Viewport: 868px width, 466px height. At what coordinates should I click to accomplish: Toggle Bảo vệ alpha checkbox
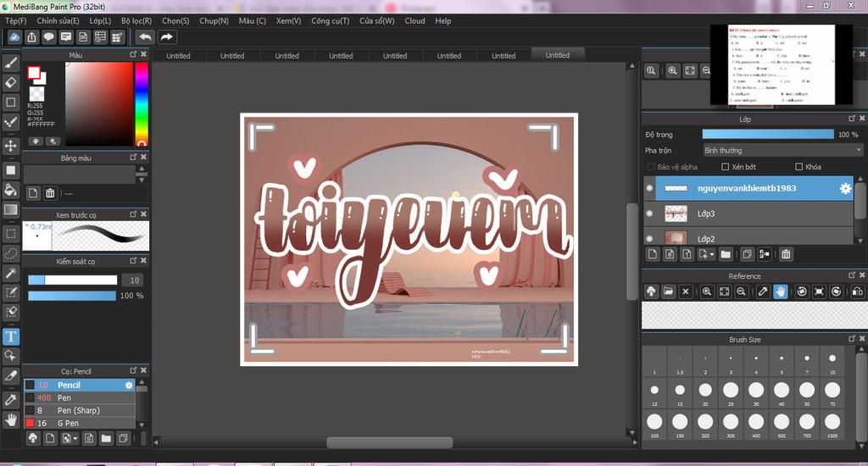(x=651, y=167)
